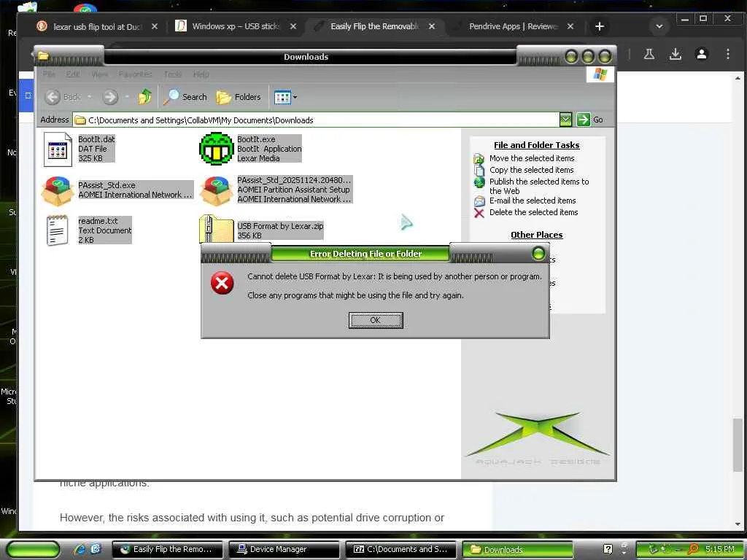Open Device Manager from taskbar

click(x=284, y=550)
